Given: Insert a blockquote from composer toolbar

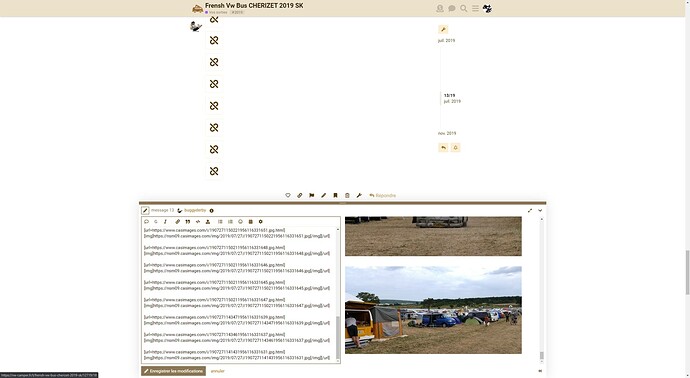Looking at the screenshot, I should pyautogui.click(x=188, y=222).
